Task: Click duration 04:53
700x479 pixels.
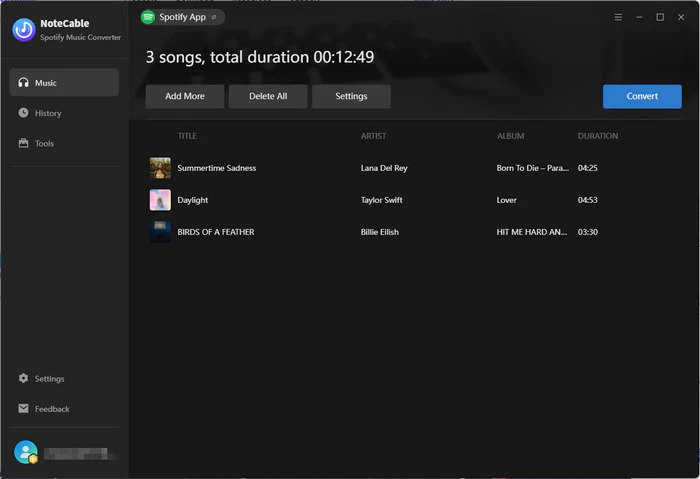Action: coord(588,200)
